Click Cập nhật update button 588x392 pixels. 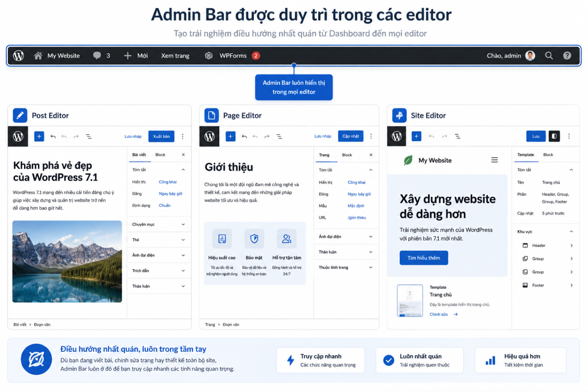point(351,137)
